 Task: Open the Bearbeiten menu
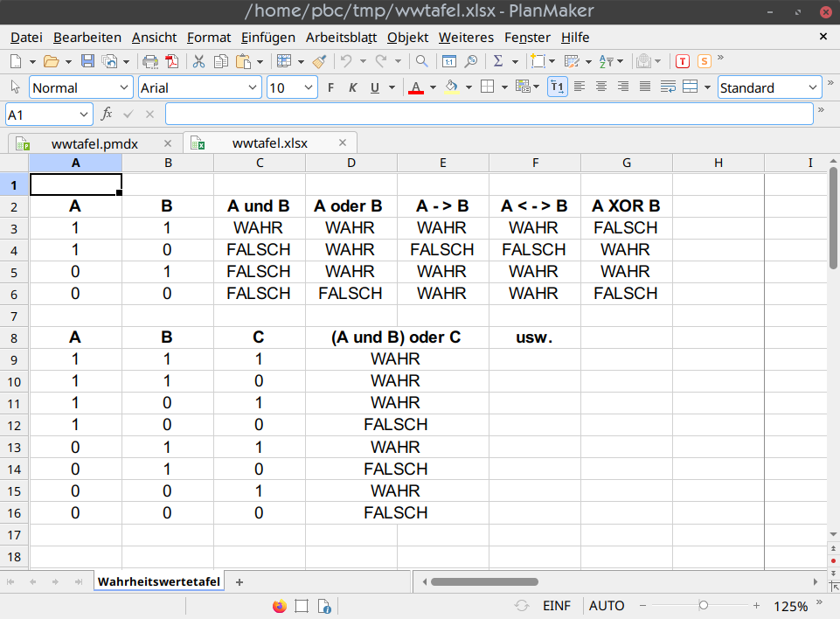pyautogui.click(x=87, y=38)
